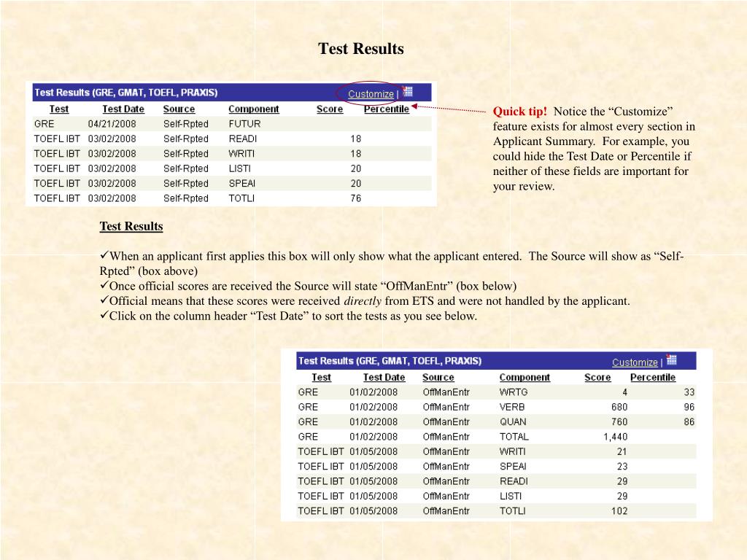
Task: Click the score 21 in WRITI row
Action: [x=622, y=451]
